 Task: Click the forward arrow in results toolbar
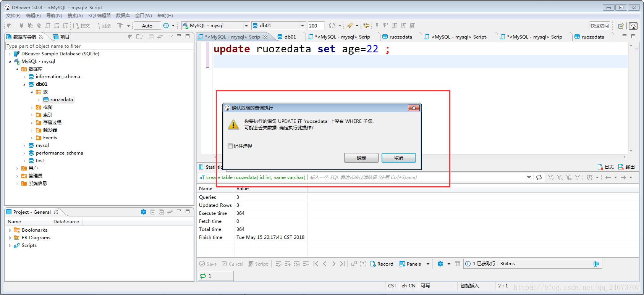623,177
